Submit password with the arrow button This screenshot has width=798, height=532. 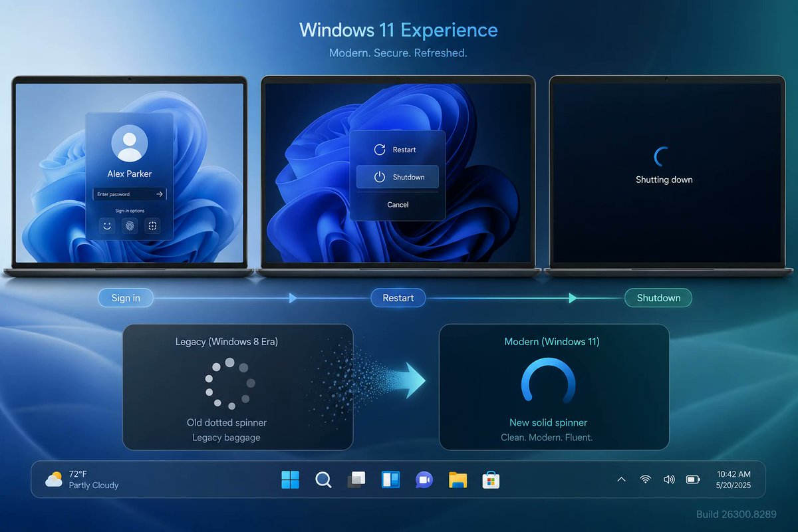tap(160, 194)
